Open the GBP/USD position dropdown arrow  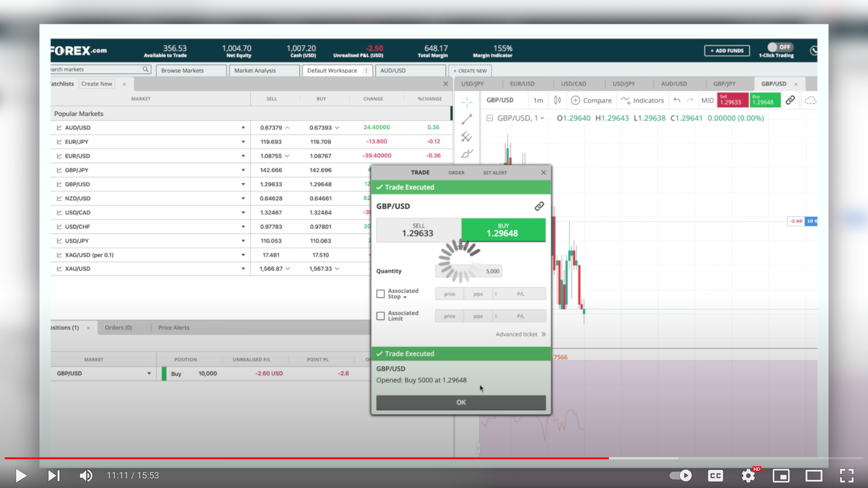click(x=149, y=373)
